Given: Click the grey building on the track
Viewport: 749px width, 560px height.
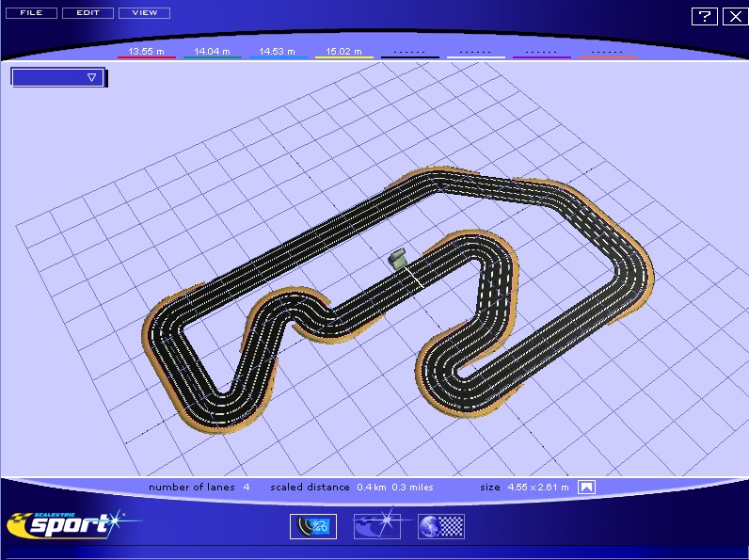Looking at the screenshot, I should 398,257.
